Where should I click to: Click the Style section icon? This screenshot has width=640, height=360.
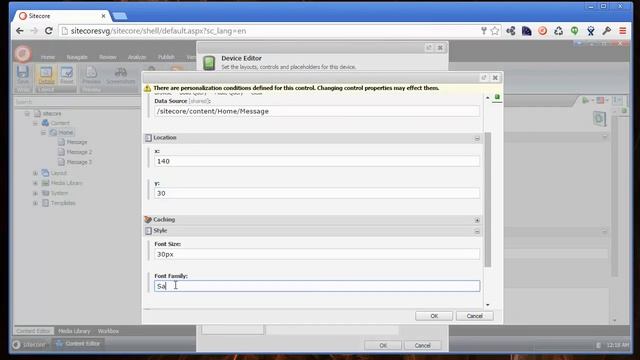pos(148,231)
